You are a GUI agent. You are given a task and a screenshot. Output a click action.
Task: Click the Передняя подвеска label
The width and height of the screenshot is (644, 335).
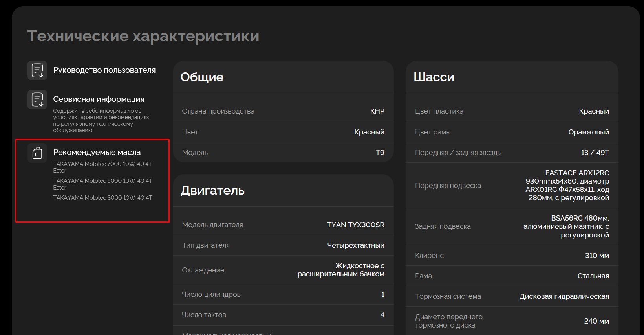448,186
